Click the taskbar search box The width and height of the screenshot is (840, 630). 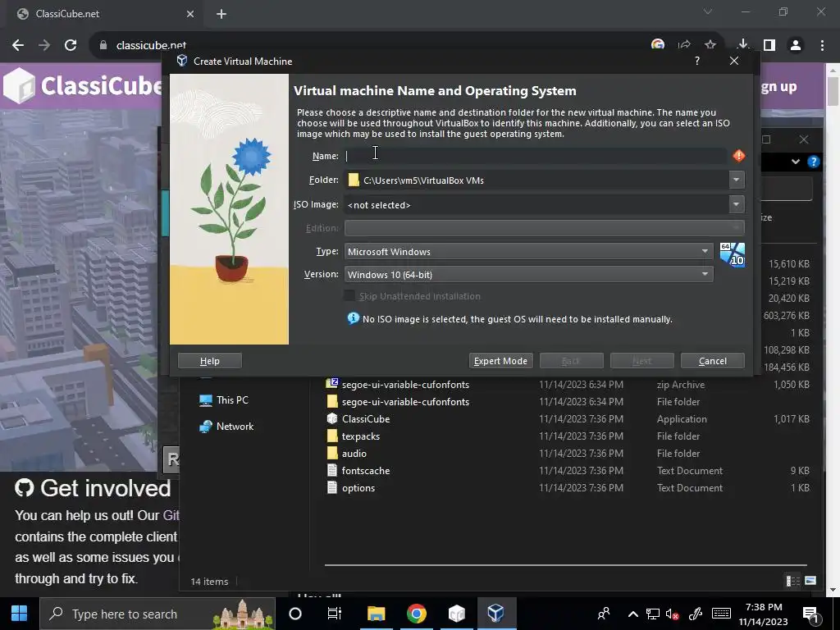(157, 614)
